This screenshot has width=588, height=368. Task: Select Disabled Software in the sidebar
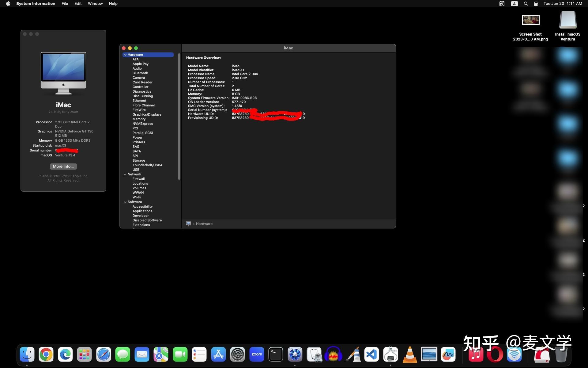(147, 220)
